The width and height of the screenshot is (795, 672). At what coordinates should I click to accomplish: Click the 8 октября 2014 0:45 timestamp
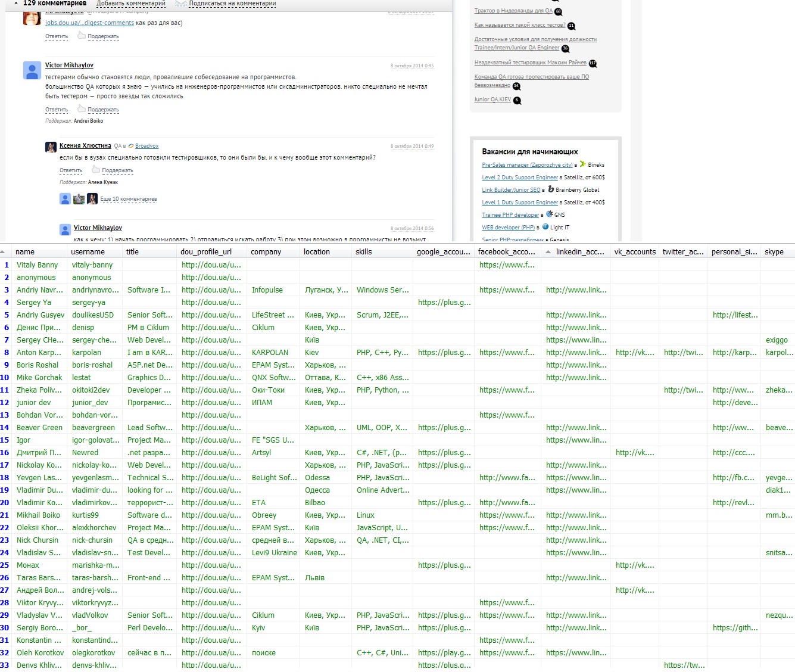pyautogui.click(x=412, y=66)
